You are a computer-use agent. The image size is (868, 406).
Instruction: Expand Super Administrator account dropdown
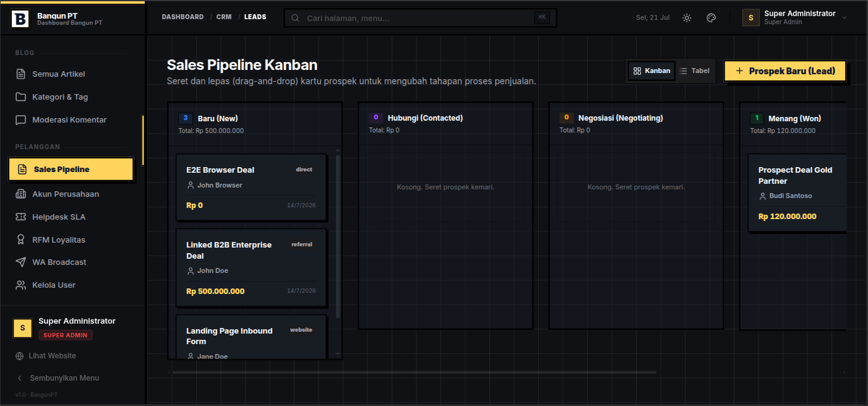(795, 18)
